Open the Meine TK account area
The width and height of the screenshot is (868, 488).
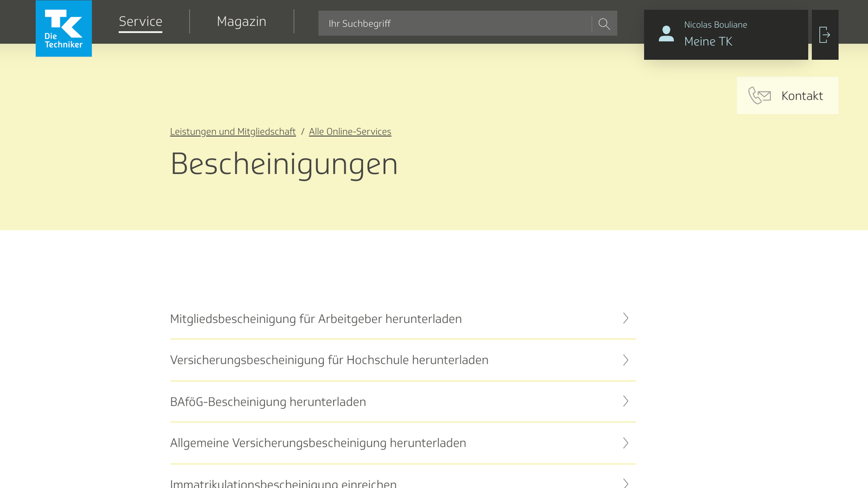pyautogui.click(x=726, y=35)
